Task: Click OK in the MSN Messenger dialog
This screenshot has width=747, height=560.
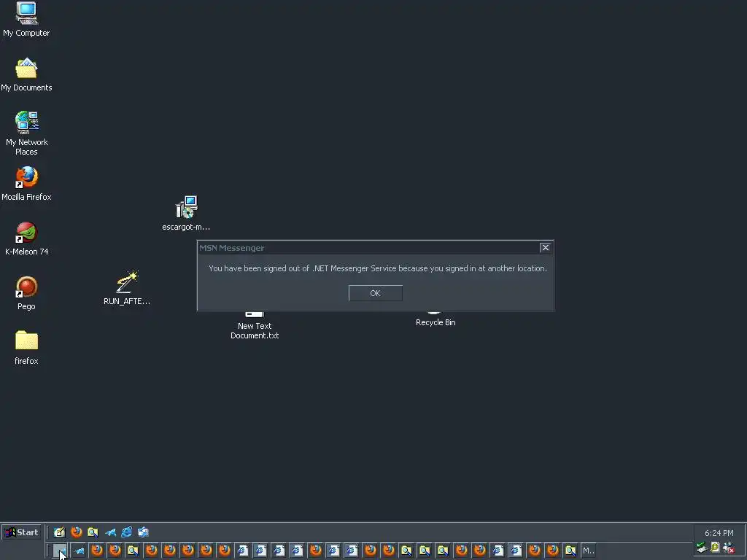Action: point(376,293)
